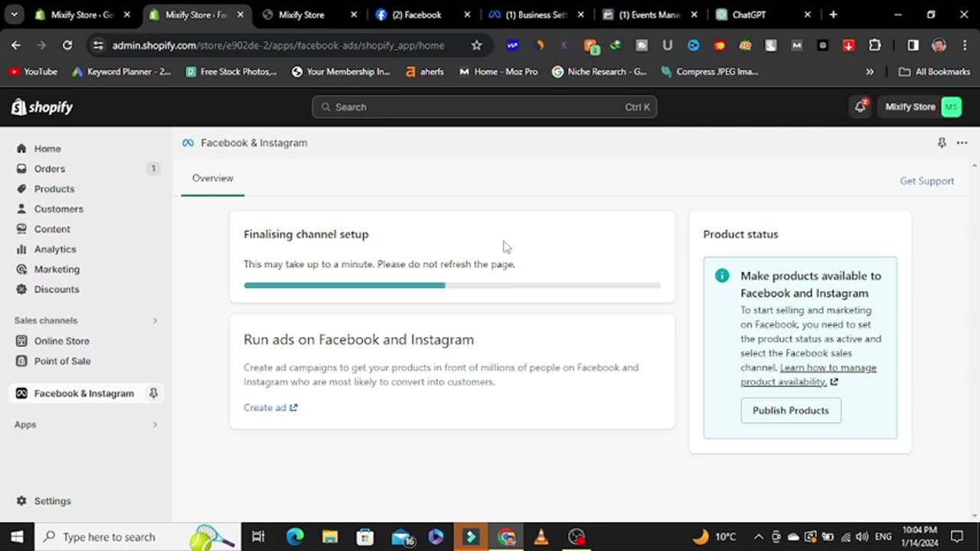Open Shopify Settings

(x=52, y=500)
